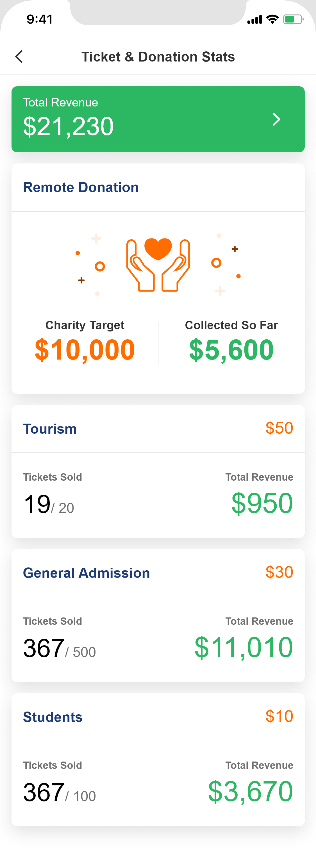Tap the $10,000 Charity Target amount
The width and height of the screenshot is (316, 868).
pyautogui.click(x=85, y=350)
